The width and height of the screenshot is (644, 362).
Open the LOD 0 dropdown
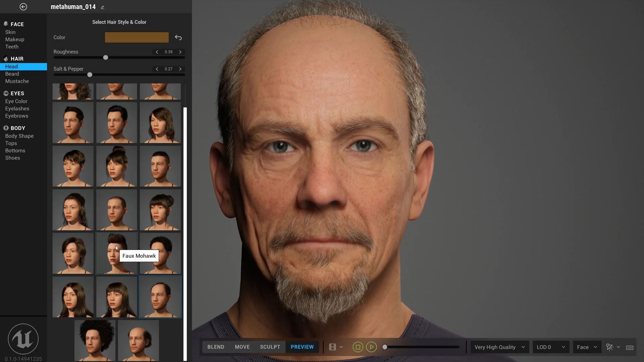point(551,347)
